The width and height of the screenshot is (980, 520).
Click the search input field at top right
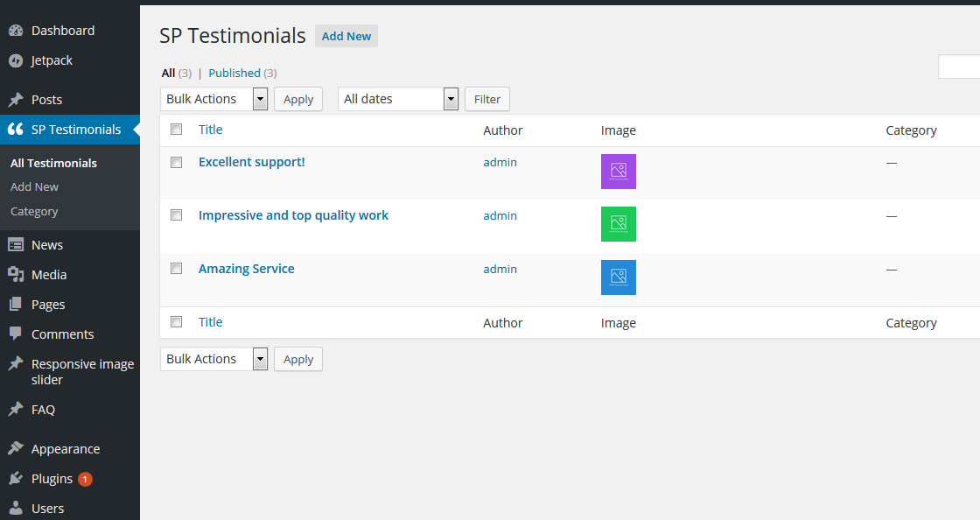click(959, 67)
